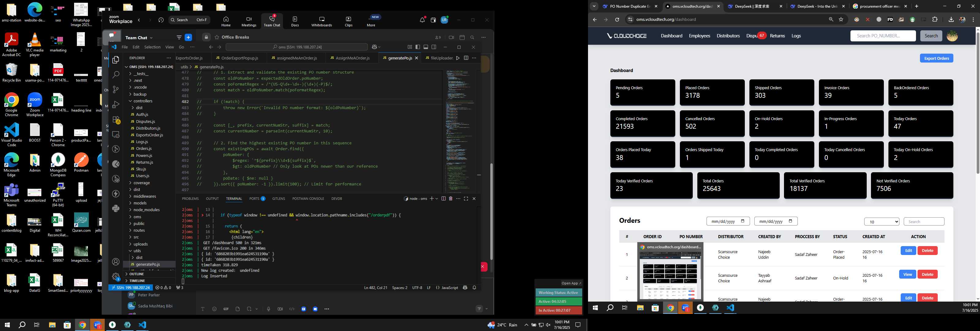Open VS Code Selection menu
The height and width of the screenshot is (331, 980).
[152, 47]
